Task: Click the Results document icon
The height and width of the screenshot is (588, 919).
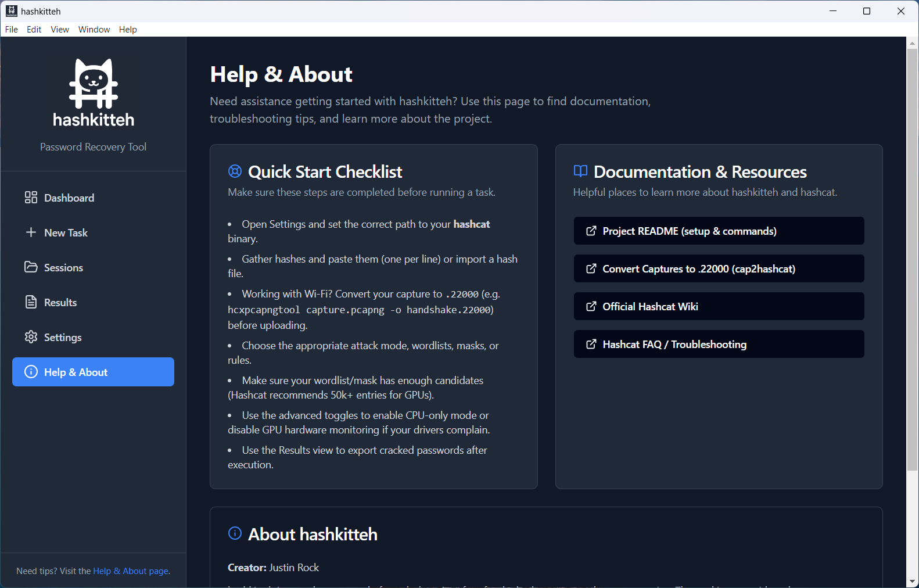Action: coord(31,302)
